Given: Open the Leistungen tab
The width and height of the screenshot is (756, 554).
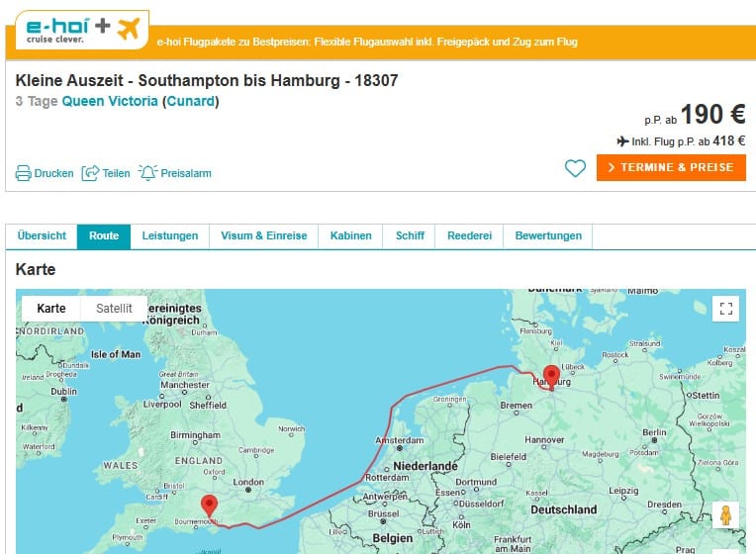Looking at the screenshot, I should 169,236.
